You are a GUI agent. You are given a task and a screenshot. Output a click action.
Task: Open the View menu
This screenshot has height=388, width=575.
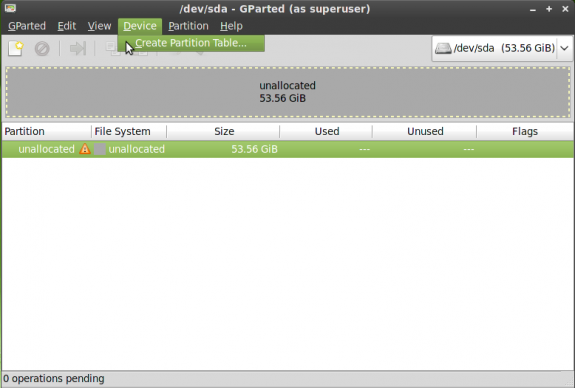tap(99, 26)
